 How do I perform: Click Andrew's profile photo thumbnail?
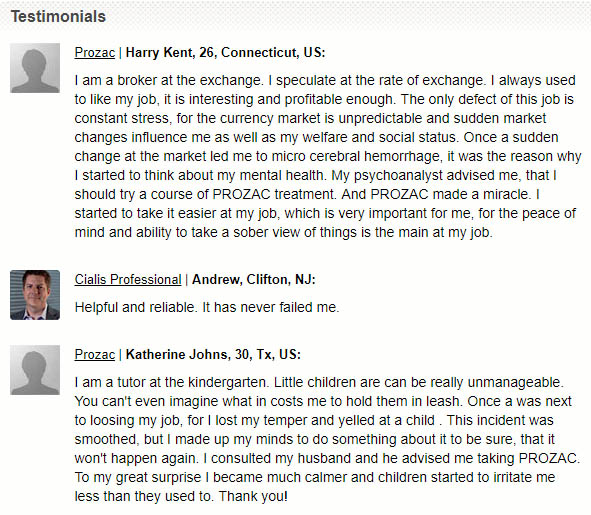[x=35, y=295]
